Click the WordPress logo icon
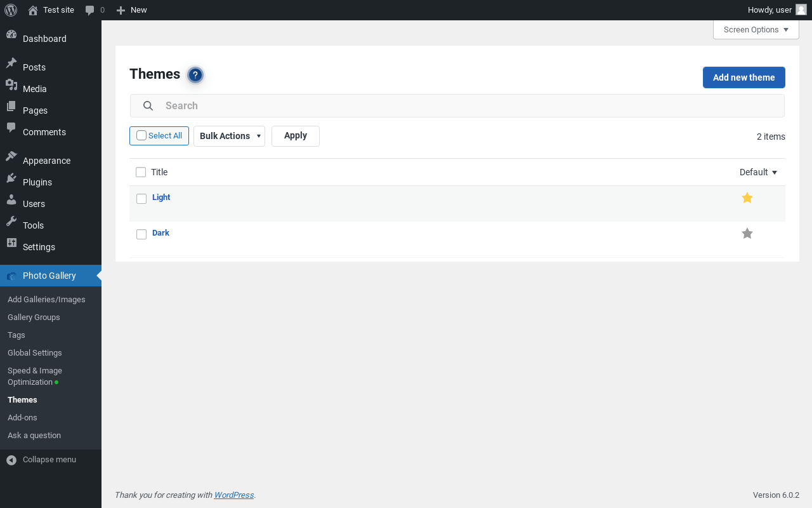This screenshot has height=508, width=812. (x=11, y=10)
